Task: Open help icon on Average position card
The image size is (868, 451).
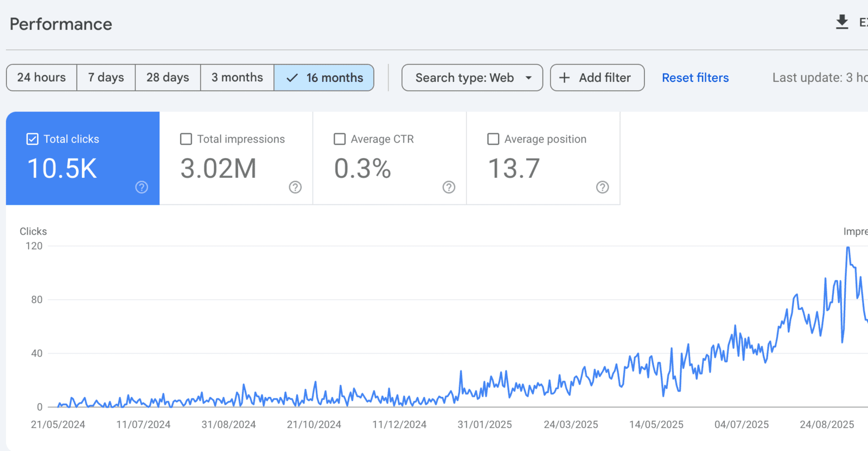Action: pyautogui.click(x=602, y=187)
